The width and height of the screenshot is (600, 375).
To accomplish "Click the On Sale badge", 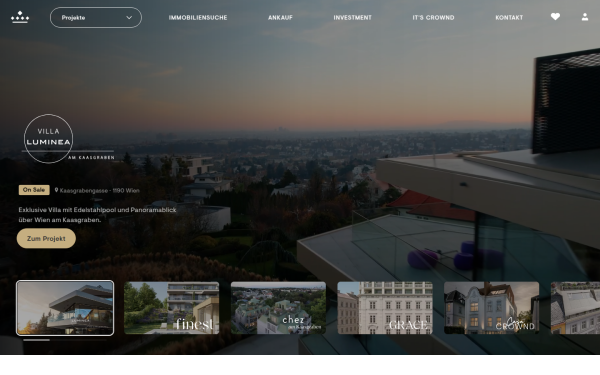I will 34,190.
